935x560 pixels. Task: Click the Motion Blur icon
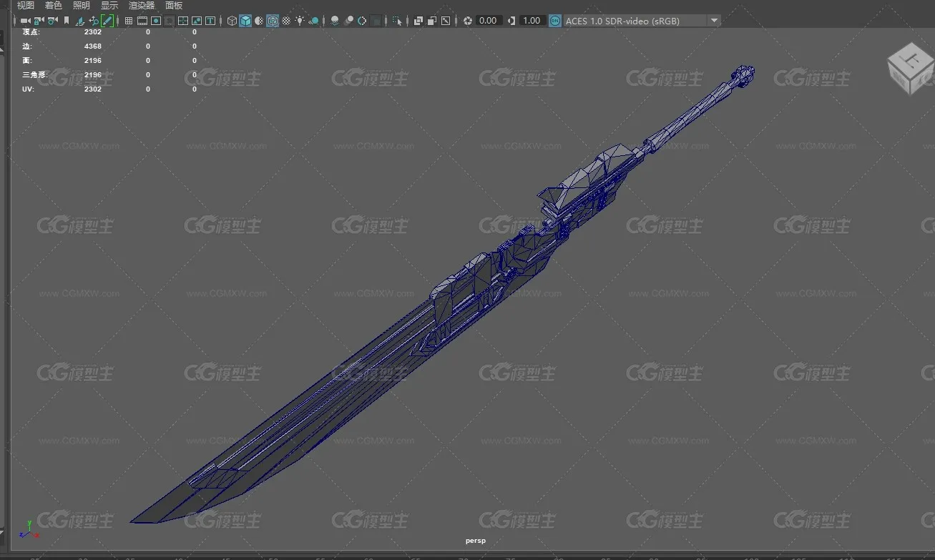[x=349, y=21]
